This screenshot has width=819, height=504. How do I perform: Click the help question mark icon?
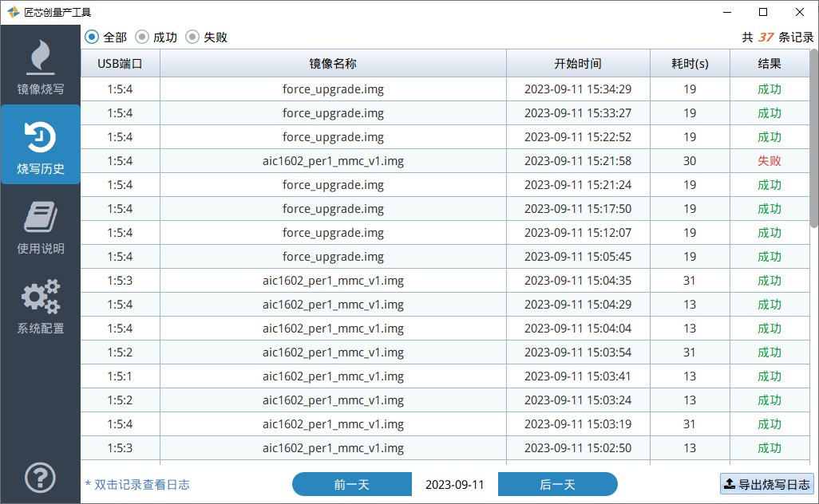tap(40, 478)
